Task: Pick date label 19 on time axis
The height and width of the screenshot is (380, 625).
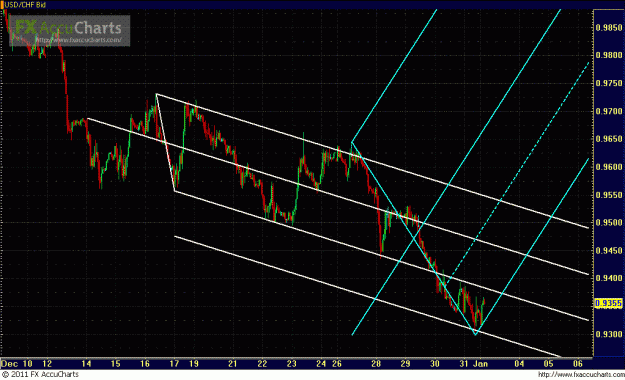Action: (x=194, y=364)
